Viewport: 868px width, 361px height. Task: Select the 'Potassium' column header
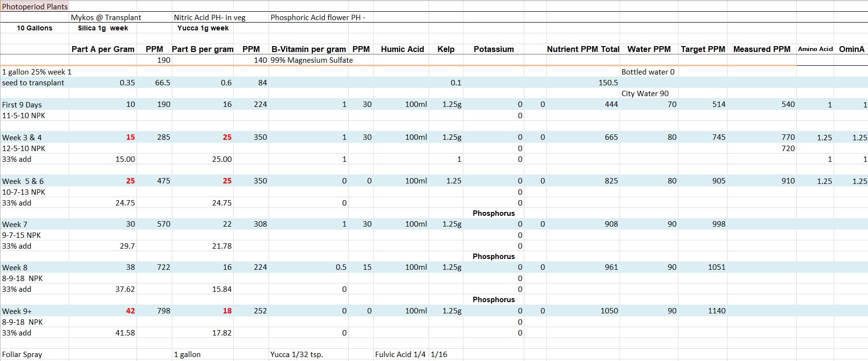[x=494, y=49]
